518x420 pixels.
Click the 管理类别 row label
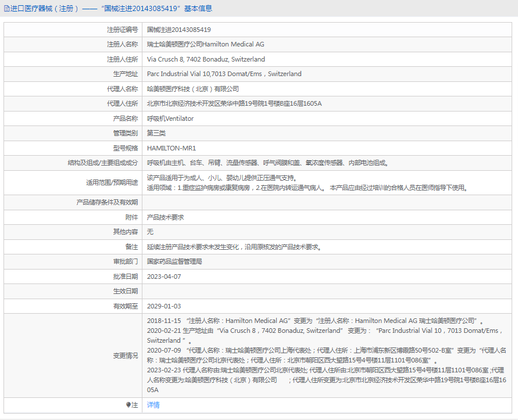(126, 133)
